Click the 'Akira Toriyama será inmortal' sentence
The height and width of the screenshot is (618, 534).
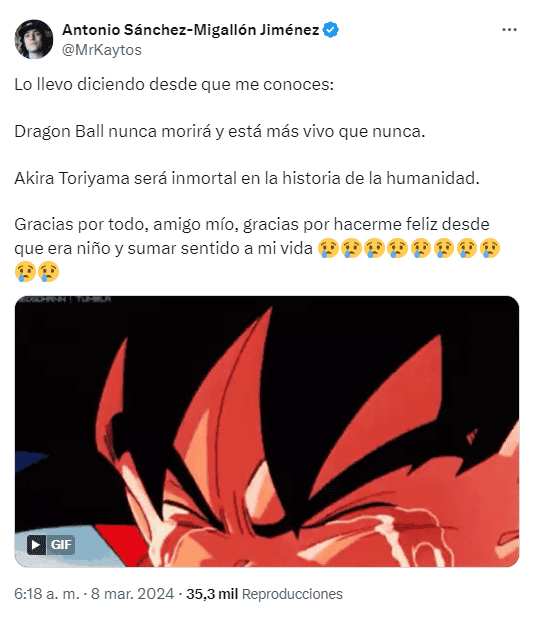(247, 179)
